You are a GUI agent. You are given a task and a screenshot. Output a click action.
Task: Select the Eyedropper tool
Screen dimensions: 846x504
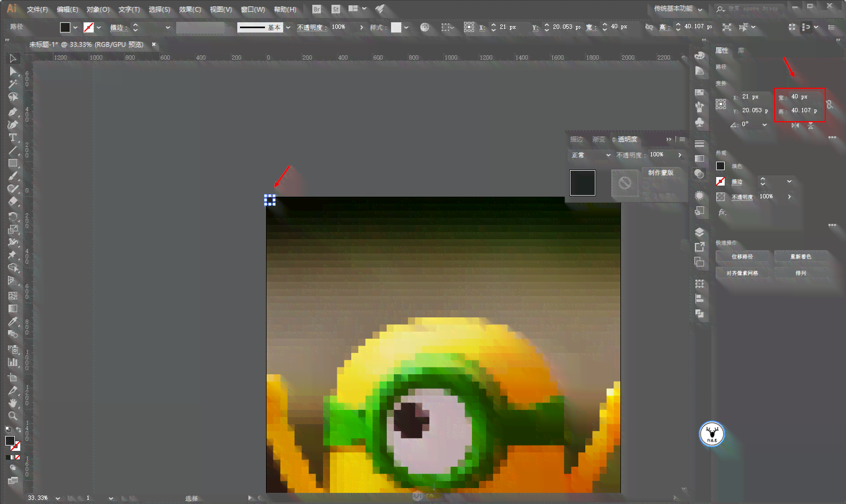[13, 322]
